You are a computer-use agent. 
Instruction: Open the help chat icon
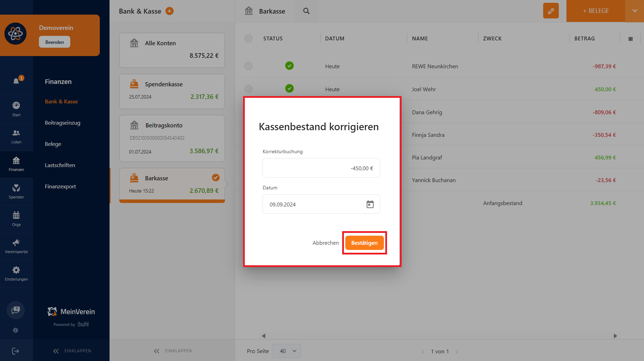coord(16,310)
